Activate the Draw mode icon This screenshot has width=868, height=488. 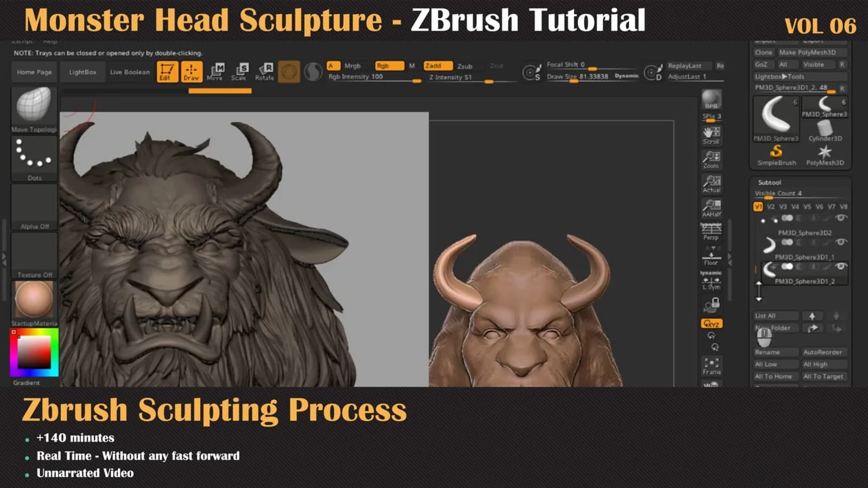coord(191,72)
